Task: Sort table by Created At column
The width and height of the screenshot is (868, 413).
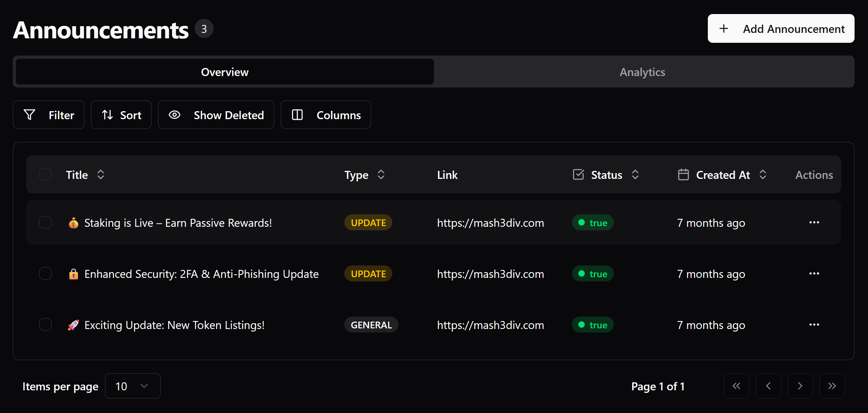Action: coord(723,175)
